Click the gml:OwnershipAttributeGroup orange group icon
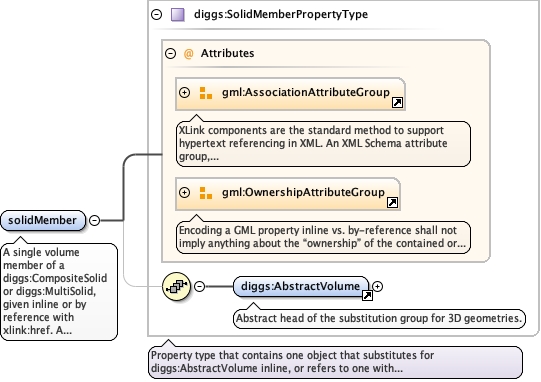Image resolution: width=541 pixels, height=382 pixels. [206, 193]
